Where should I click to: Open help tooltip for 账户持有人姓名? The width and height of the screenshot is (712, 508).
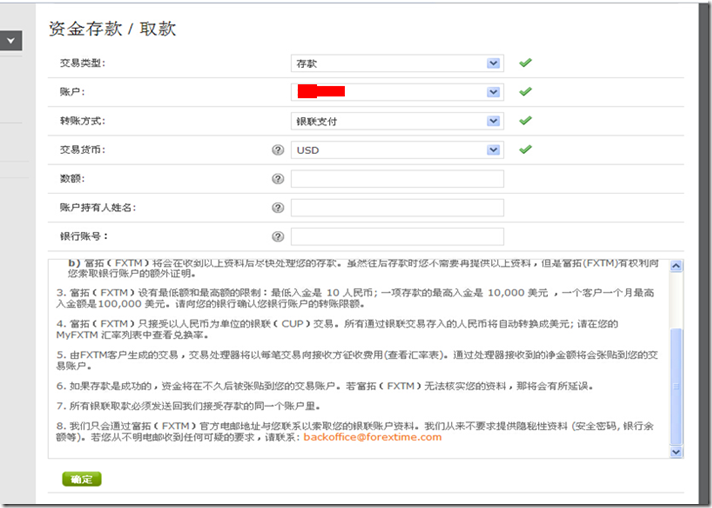(278, 208)
